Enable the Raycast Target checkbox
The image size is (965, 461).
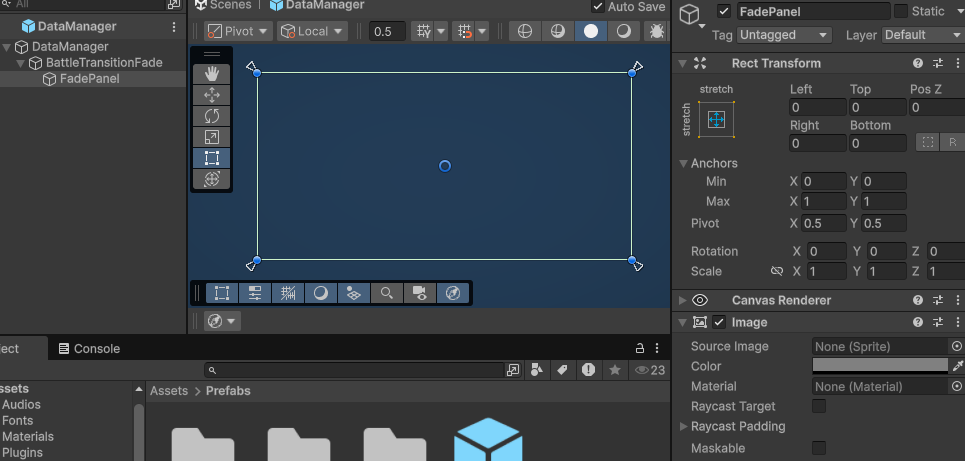(819, 406)
